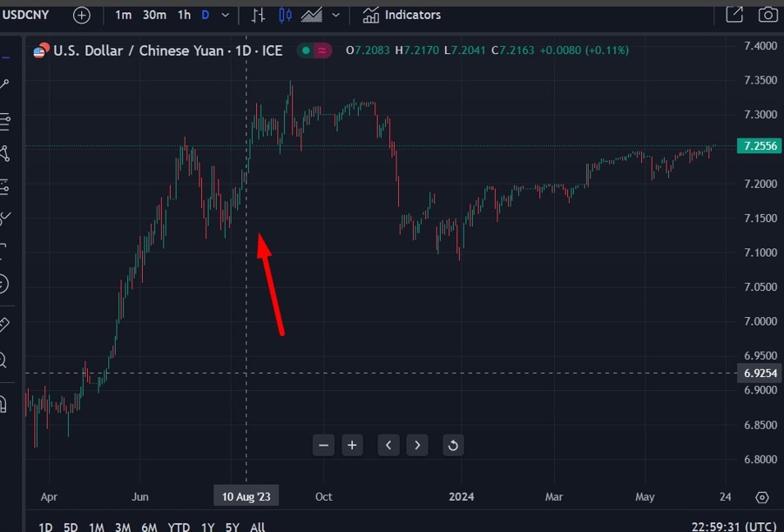
Task: Select the All date range
Action: pos(258,527)
